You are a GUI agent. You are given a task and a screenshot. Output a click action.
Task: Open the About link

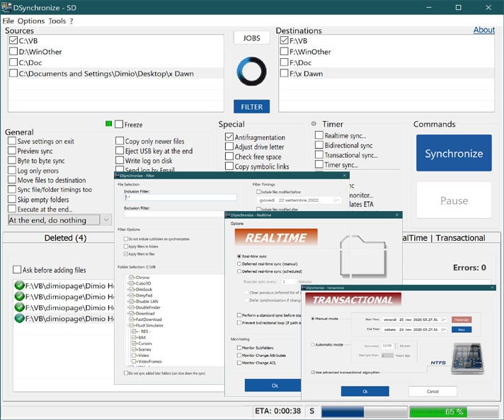(x=484, y=30)
